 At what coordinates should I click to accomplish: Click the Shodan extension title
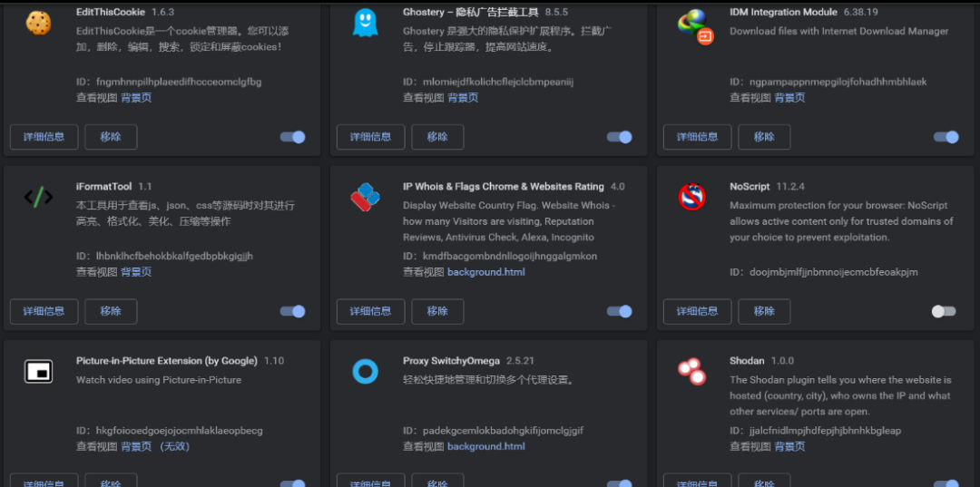click(747, 360)
